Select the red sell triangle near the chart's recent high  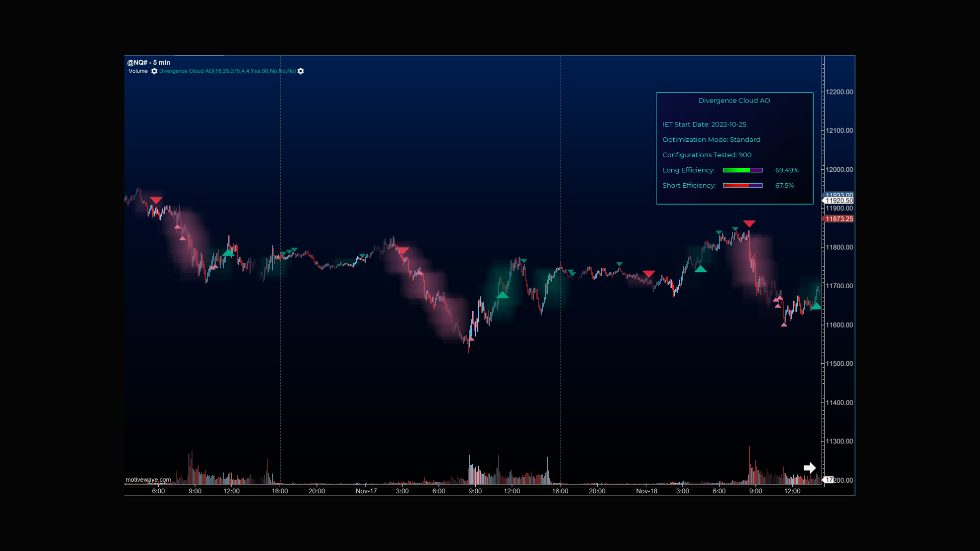pyautogui.click(x=750, y=223)
